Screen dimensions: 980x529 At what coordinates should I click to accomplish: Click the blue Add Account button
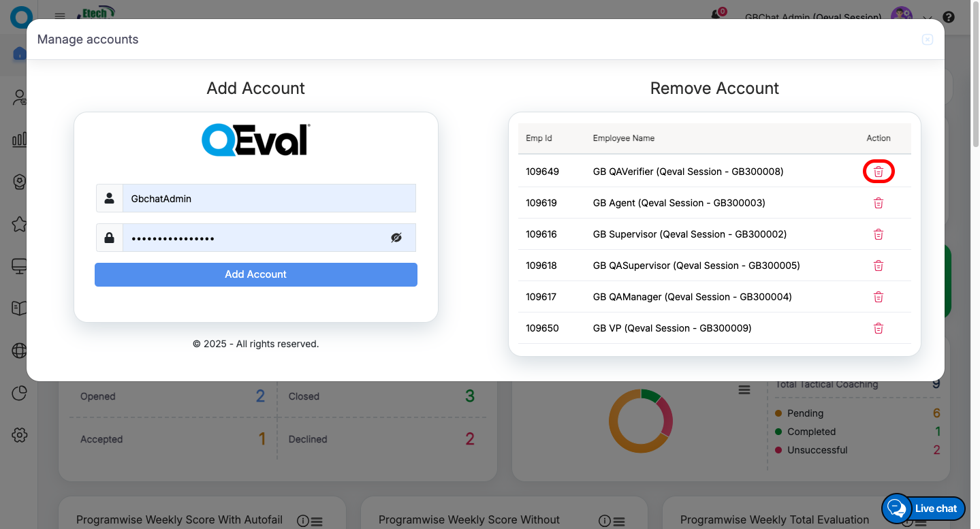pyautogui.click(x=255, y=274)
